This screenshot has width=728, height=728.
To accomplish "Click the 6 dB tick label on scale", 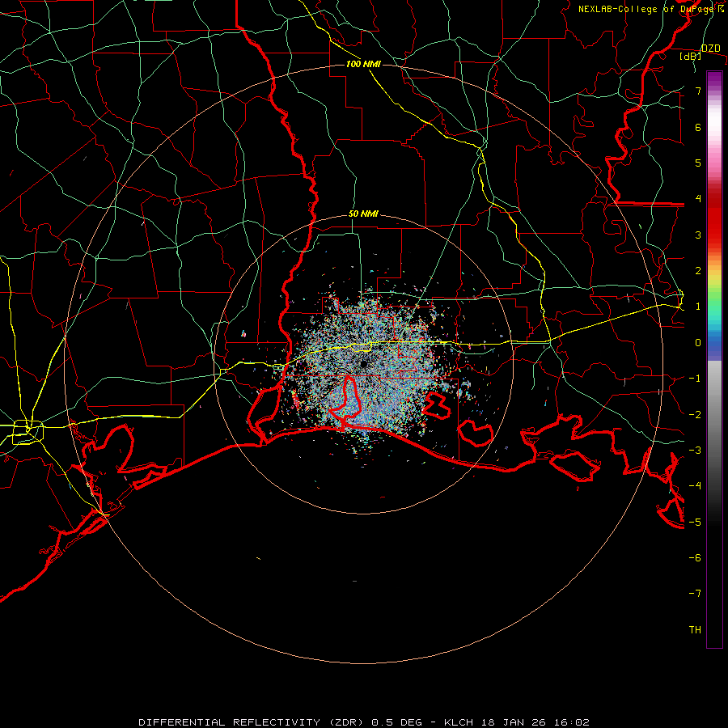I will pos(698,127).
